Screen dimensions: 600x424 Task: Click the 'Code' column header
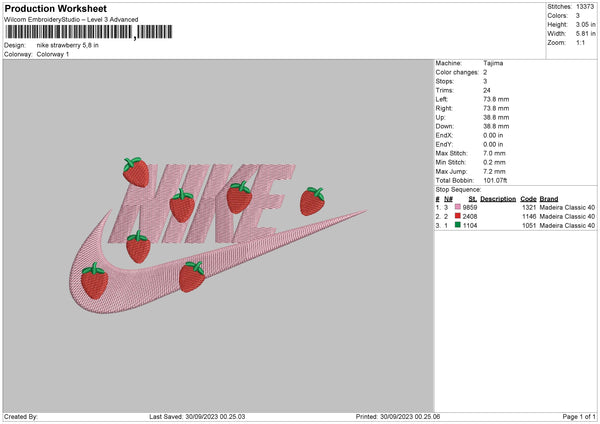[x=528, y=199]
